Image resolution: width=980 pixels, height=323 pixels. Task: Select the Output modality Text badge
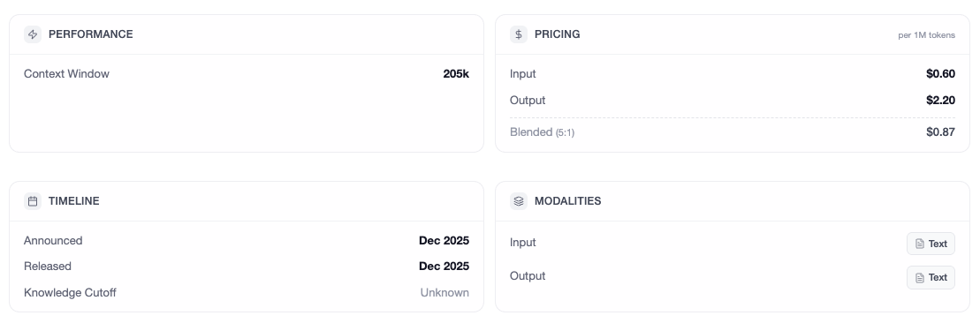931,277
